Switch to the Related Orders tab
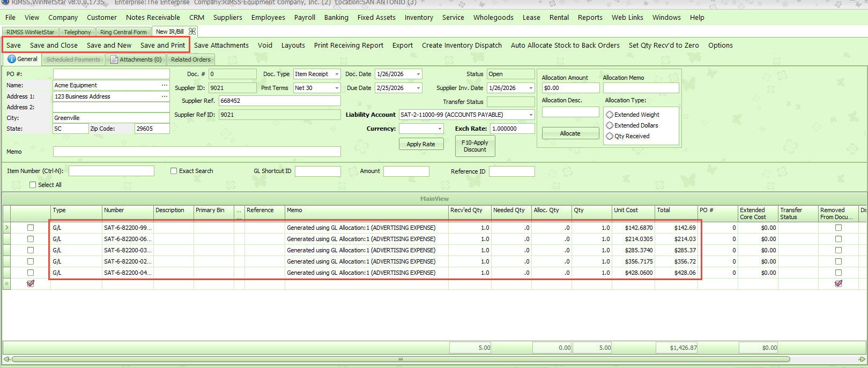 (x=190, y=59)
